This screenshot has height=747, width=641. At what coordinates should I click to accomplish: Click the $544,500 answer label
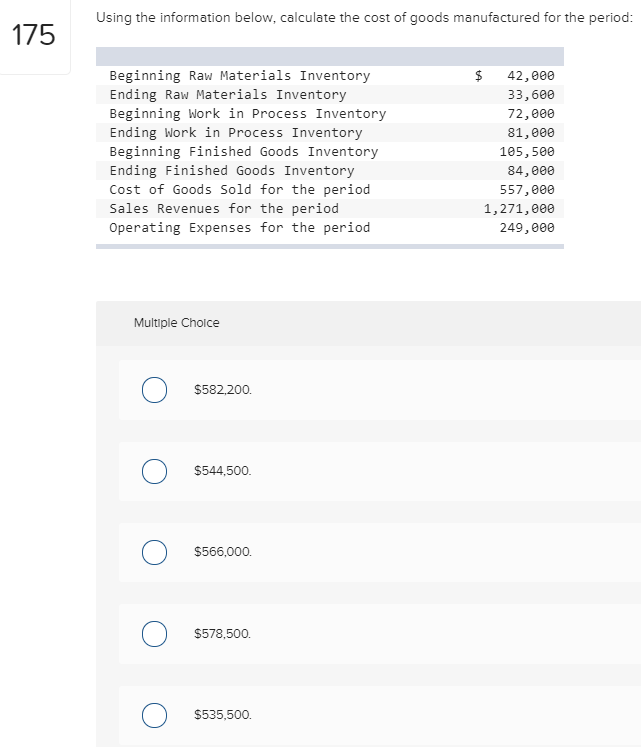[222, 470]
